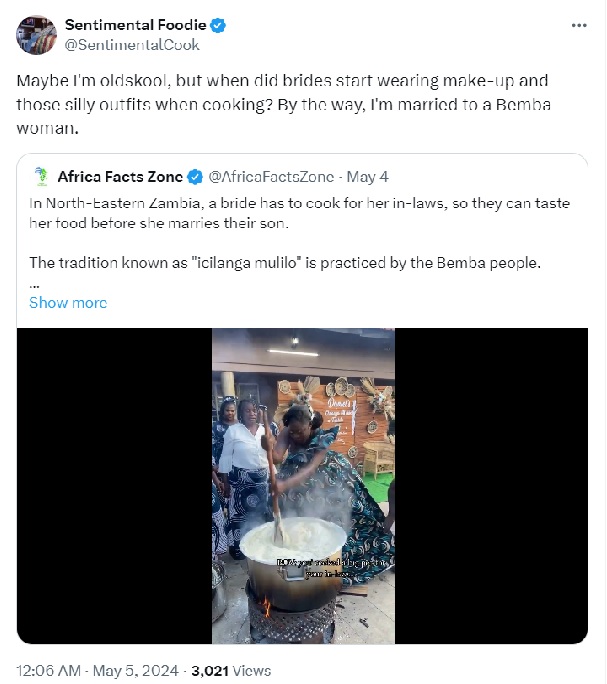
Task: Open the three-dot more options menu
Action: pyautogui.click(x=578, y=25)
